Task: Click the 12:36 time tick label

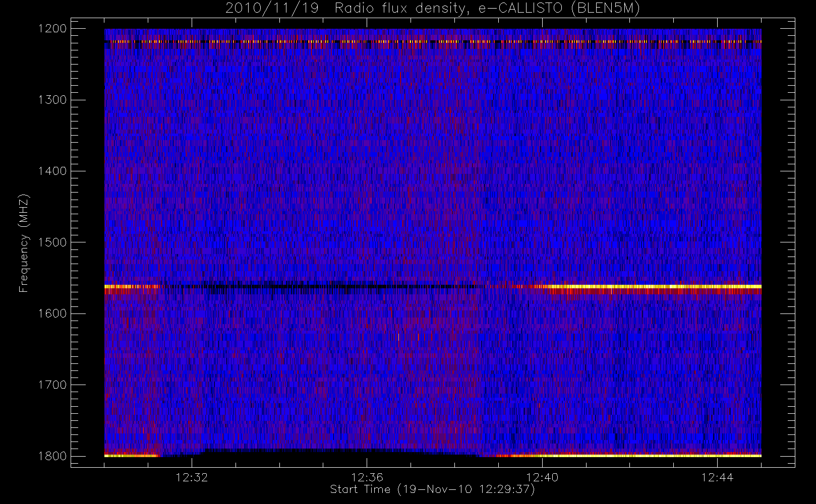Action: (367, 477)
